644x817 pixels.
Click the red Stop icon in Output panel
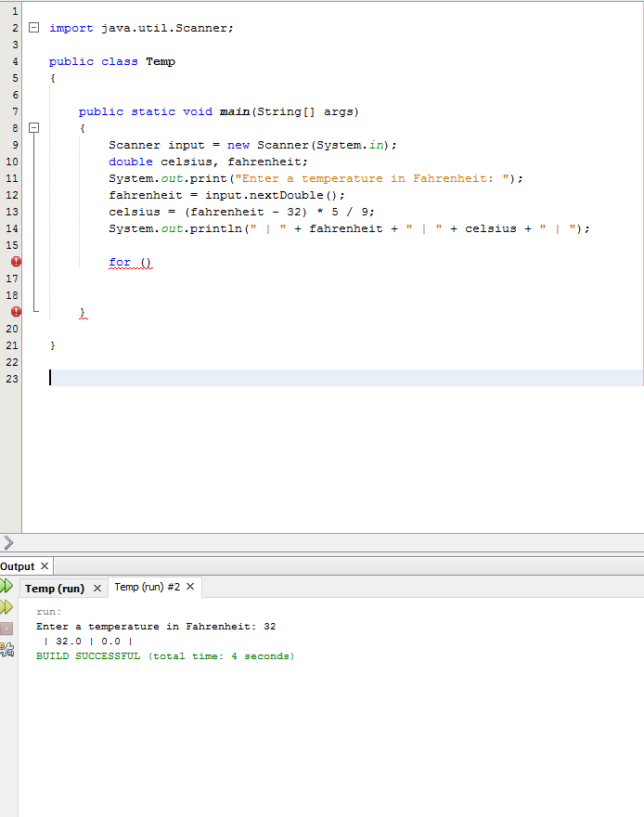pos(6,629)
